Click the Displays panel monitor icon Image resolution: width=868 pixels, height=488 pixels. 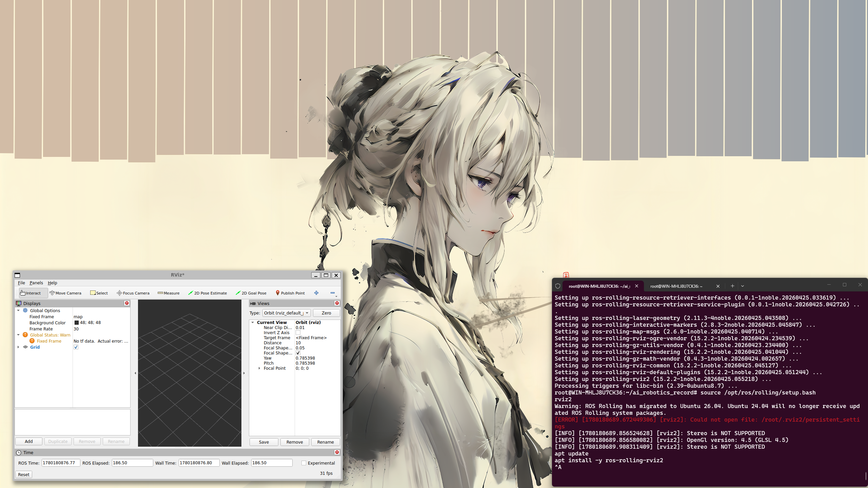[x=19, y=303]
